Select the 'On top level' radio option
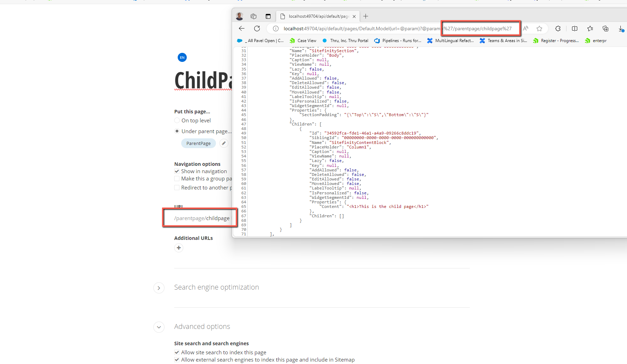 [177, 120]
